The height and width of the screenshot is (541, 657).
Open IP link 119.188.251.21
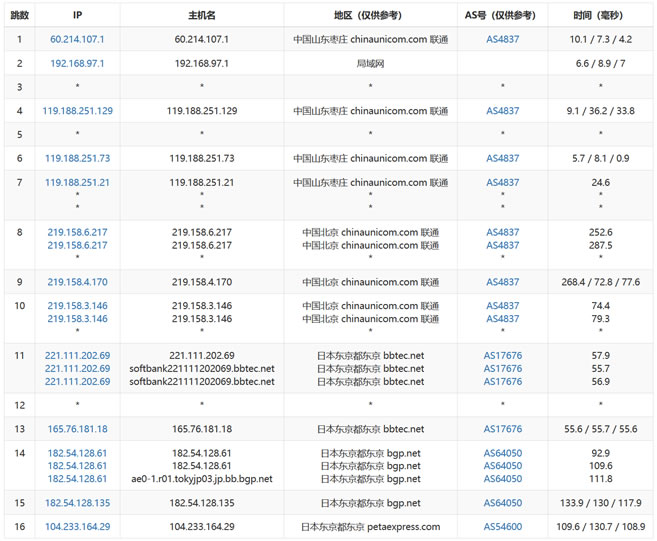[x=78, y=182]
